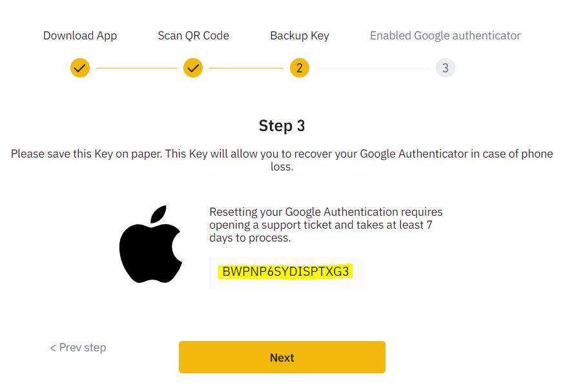Click the highlighted backup key BWPNP6SYDISPTXG3
The width and height of the screenshot is (565, 392).
(x=285, y=271)
